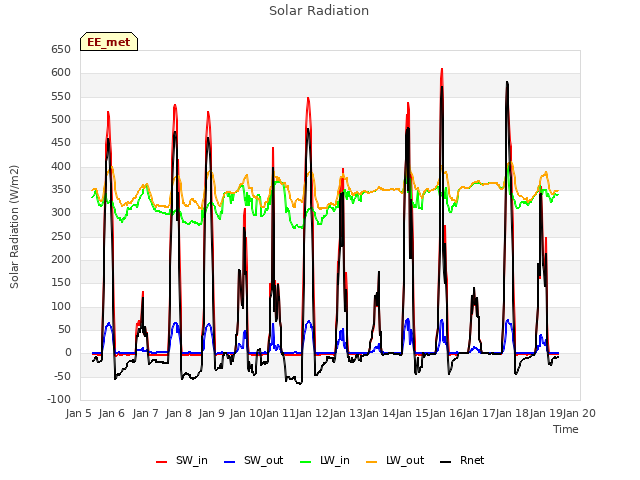Click the Solar Radiation chart title
Image resolution: width=640 pixels, height=480 pixels.
click(319, 11)
